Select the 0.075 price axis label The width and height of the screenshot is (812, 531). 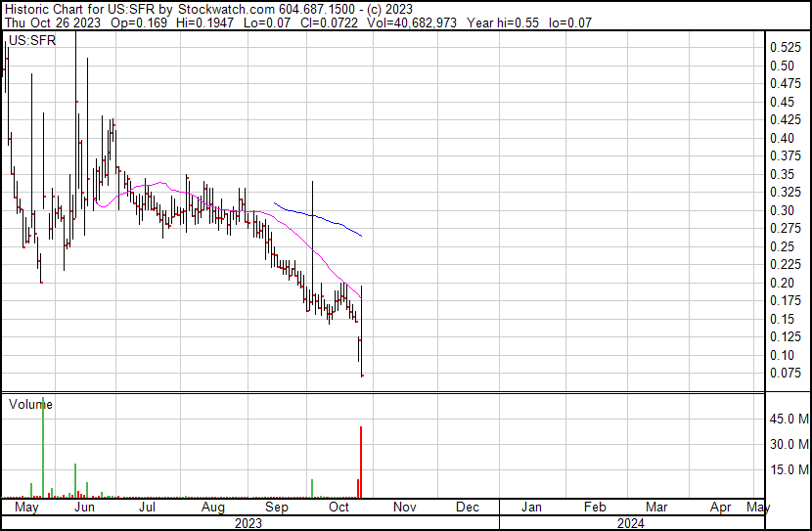coord(786,374)
